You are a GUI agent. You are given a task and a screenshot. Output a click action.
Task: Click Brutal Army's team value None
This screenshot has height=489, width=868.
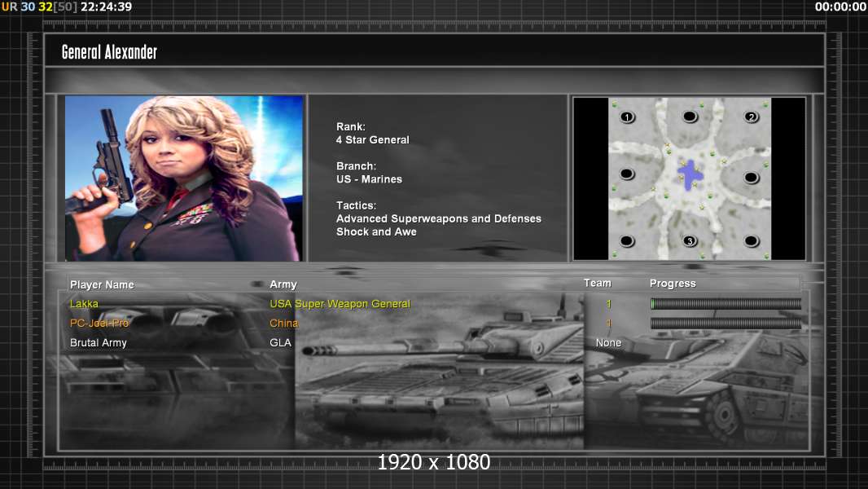[x=608, y=343]
